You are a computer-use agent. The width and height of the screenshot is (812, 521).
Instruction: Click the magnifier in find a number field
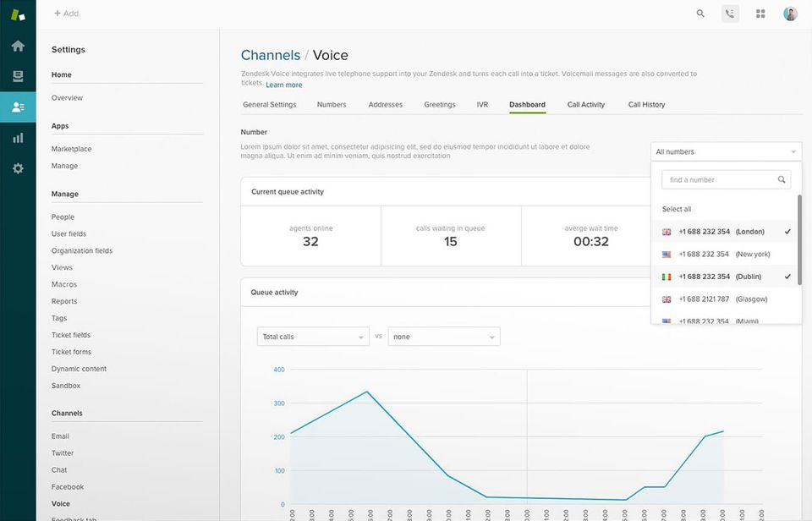click(x=782, y=179)
